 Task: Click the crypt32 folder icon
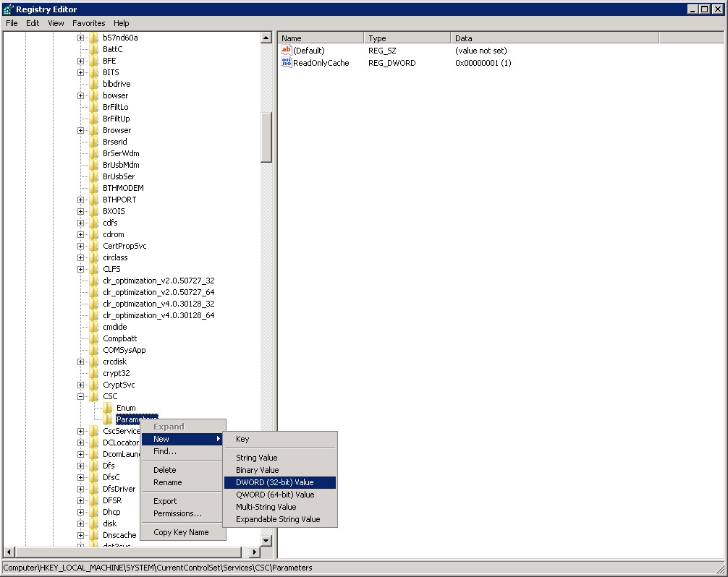94,373
